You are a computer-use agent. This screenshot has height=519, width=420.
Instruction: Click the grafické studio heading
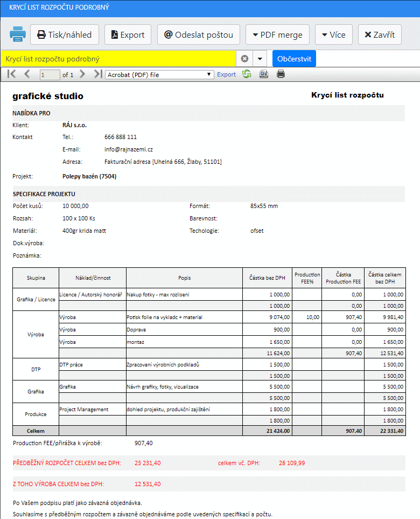[48, 96]
